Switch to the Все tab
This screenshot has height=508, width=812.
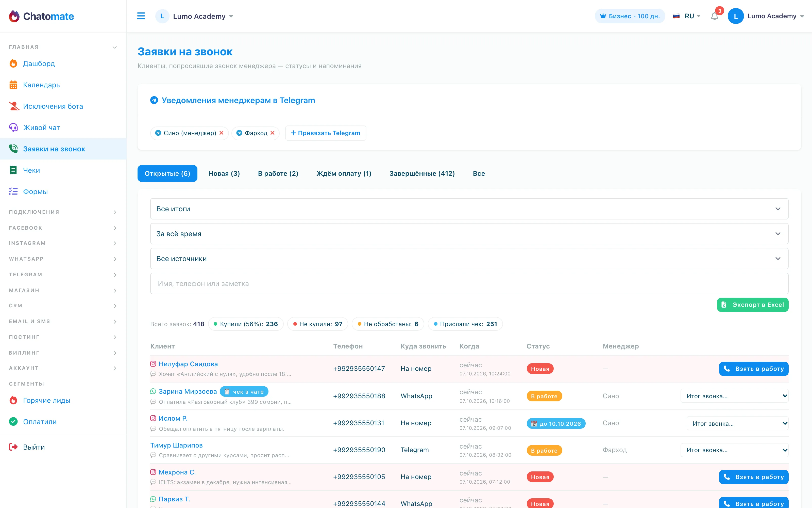coord(479,174)
